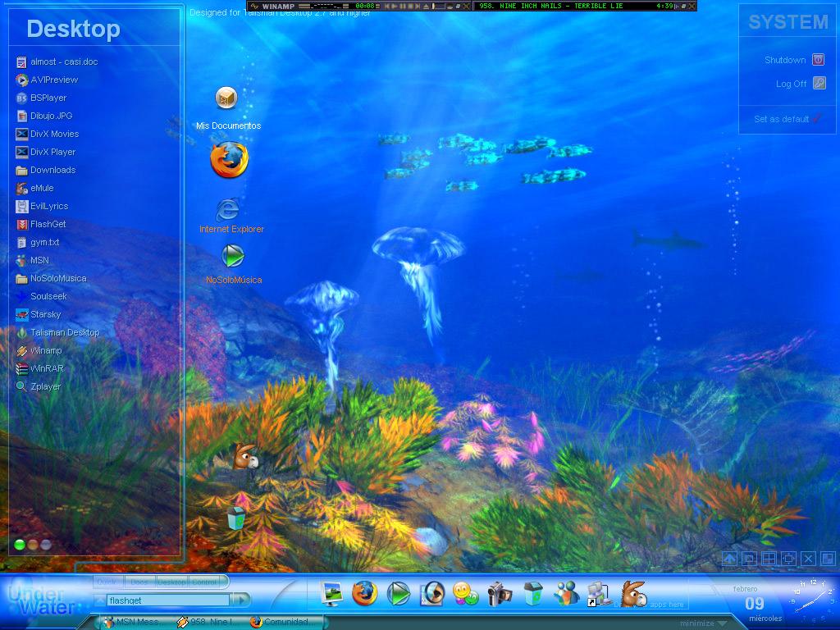Switch to the Docs tab
The width and height of the screenshot is (840, 630).
[139, 582]
